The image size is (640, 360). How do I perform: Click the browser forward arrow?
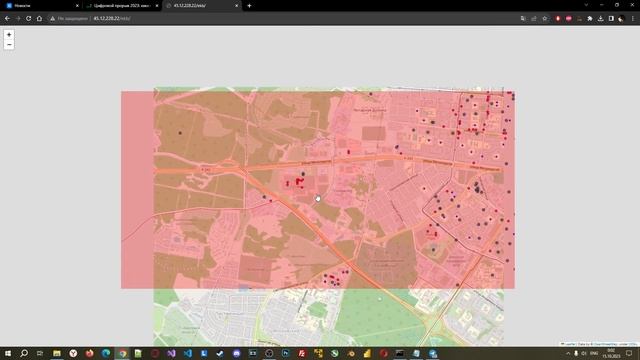(18, 18)
